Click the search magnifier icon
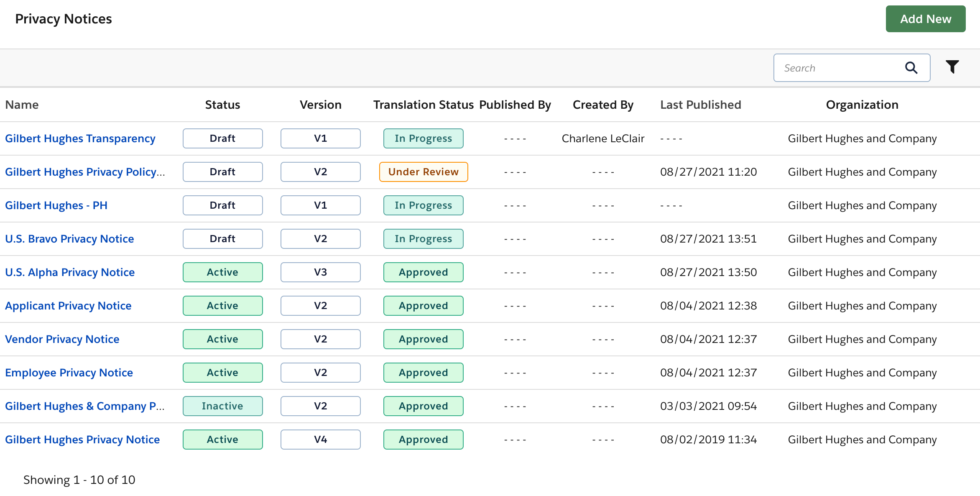The image size is (980, 496). coord(911,67)
